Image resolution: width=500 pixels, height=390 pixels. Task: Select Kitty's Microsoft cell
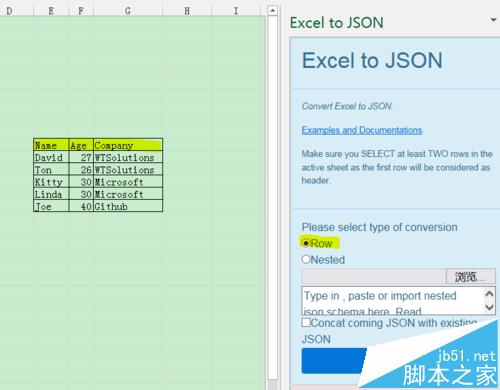[128, 182]
